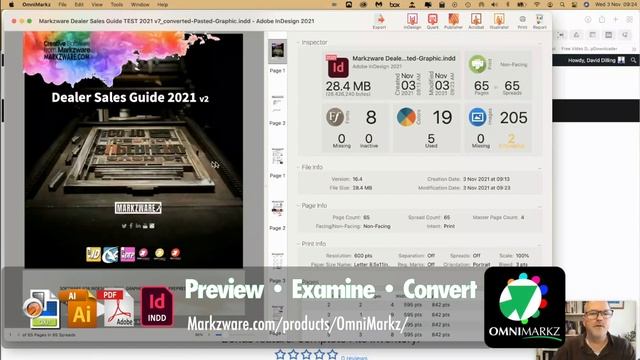Click the Illustrator conversion toolbar icon
Viewport: 640px width, 360px height.
coord(499,21)
